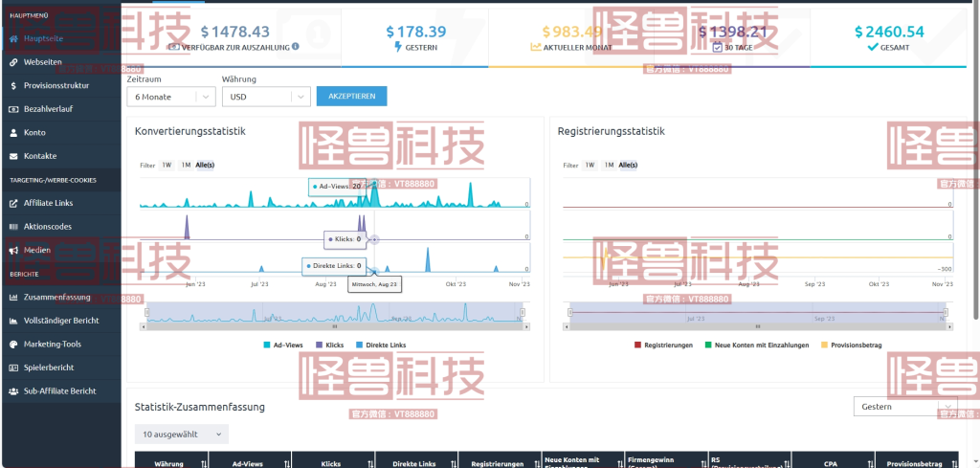The height and width of the screenshot is (468, 980).
Task: Open the Sub-Affiliate Bericht menu item
Action: 60,391
